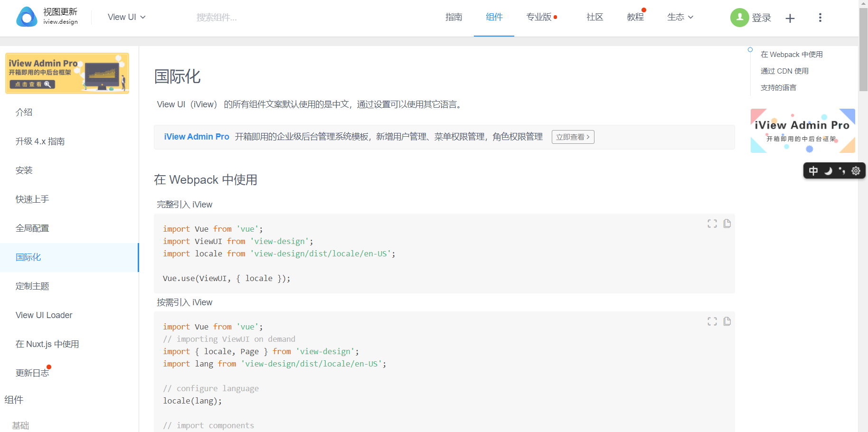Screen dimensions: 868x432
Task: Click the 组件 sidebar group title
Action: tap(14, 400)
